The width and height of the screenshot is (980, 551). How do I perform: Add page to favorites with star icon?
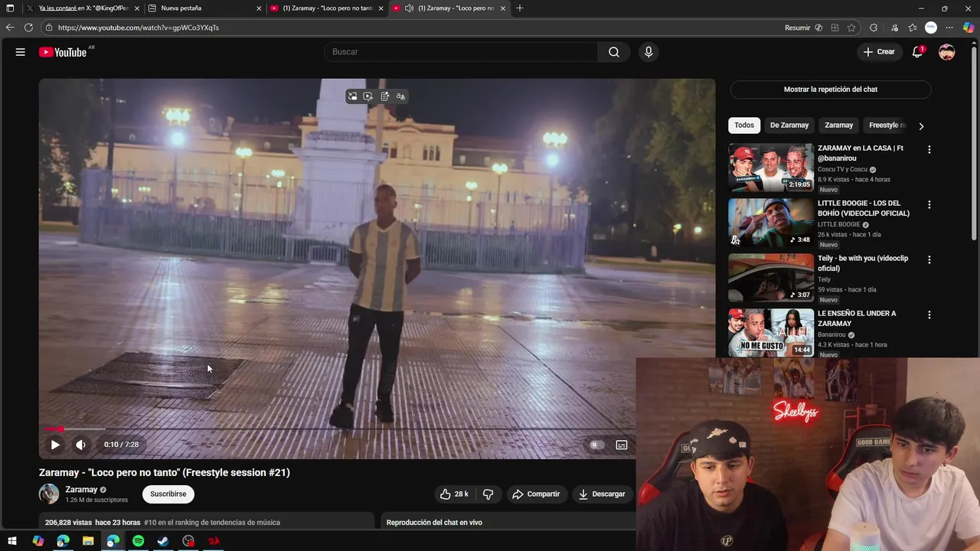pyautogui.click(x=851, y=28)
